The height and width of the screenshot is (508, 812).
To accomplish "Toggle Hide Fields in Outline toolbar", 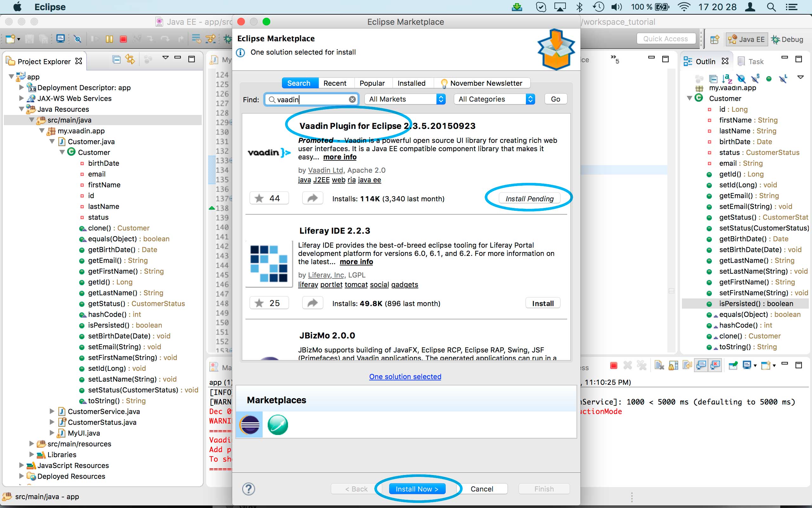I will pyautogui.click(x=741, y=79).
